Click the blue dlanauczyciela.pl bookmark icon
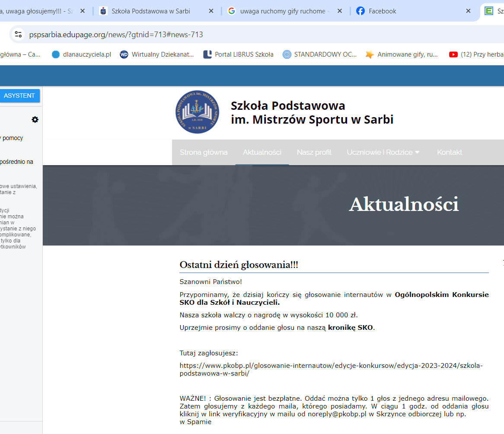Image resolution: width=504 pixels, height=434 pixels. [56, 54]
